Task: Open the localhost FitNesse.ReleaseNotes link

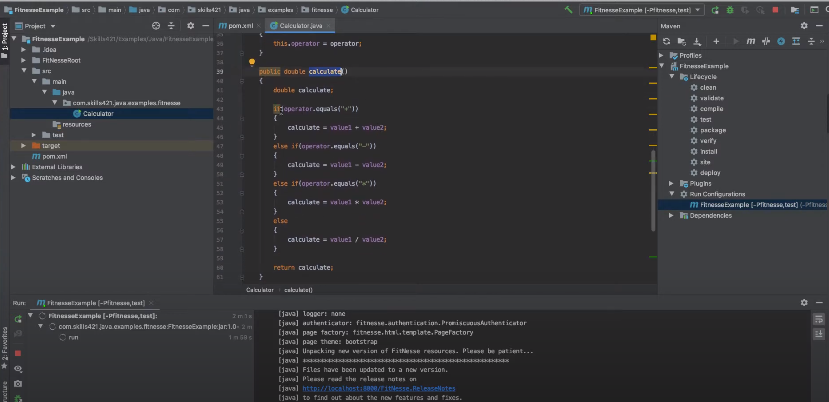Action: click(379, 388)
